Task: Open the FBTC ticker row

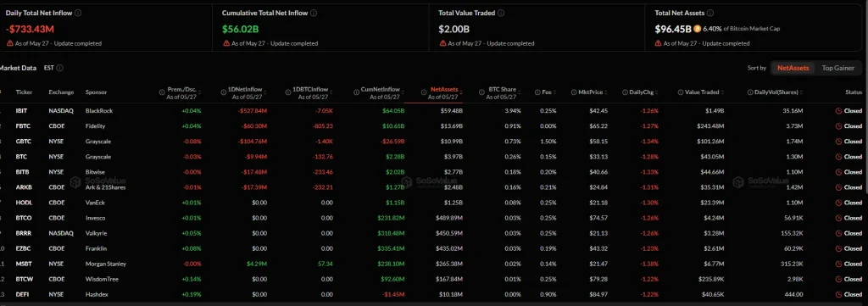Action: coord(23,126)
